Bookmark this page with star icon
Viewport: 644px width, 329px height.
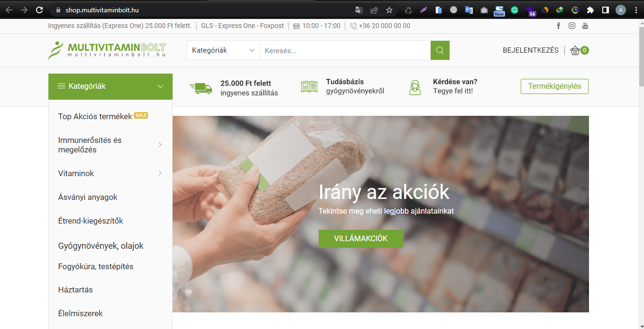coord(389,9)
